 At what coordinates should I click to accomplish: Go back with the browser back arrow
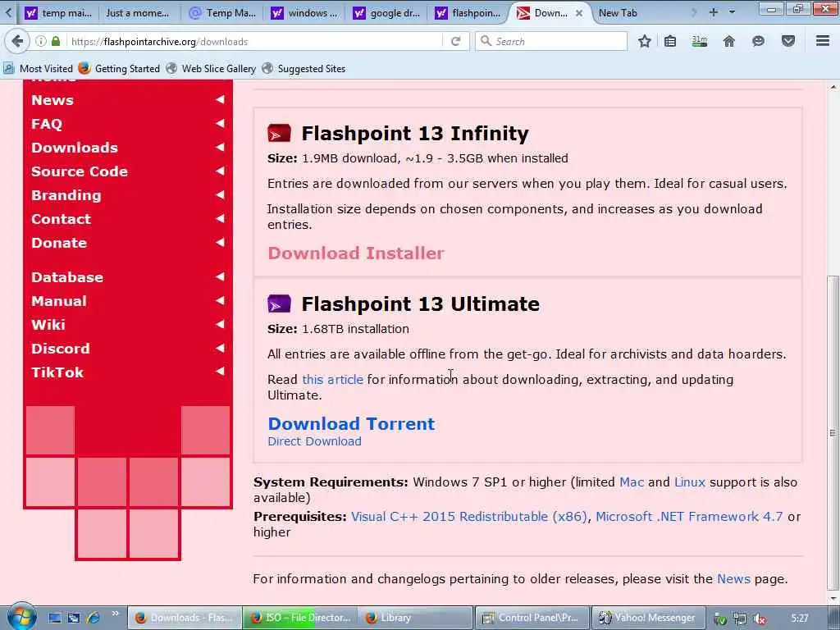(x=17, y=41)
